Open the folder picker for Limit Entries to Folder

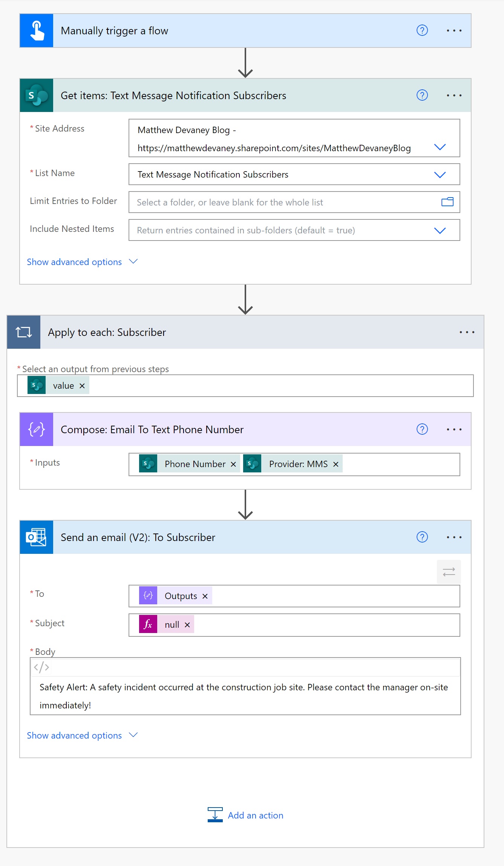pyautogui.click(x=447, y=202)
